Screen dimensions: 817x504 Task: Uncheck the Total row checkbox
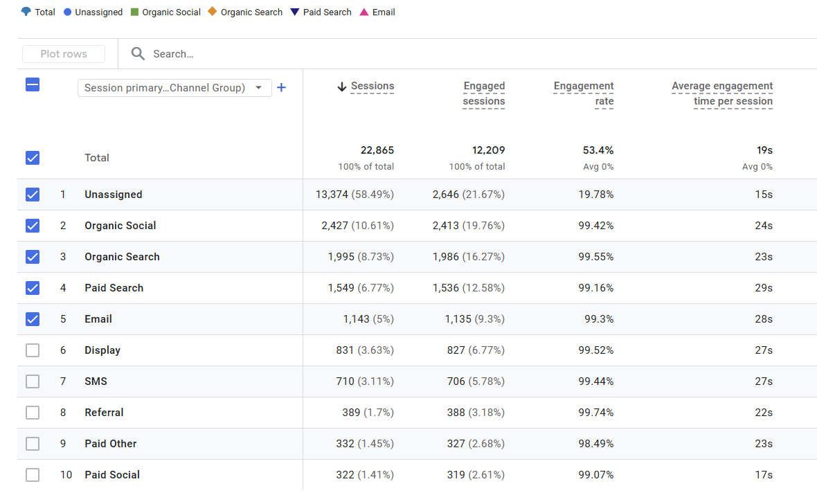pyautogui.click(x=33, y=158)
